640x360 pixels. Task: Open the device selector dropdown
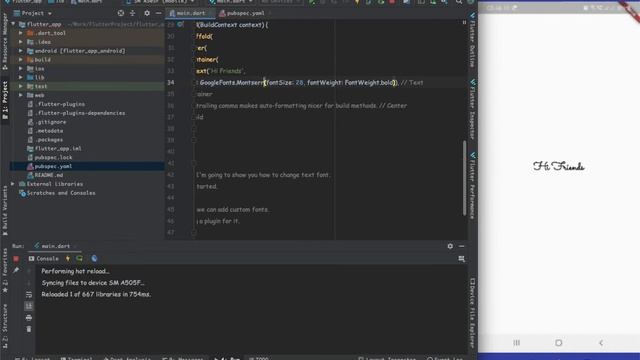(161, 2)
